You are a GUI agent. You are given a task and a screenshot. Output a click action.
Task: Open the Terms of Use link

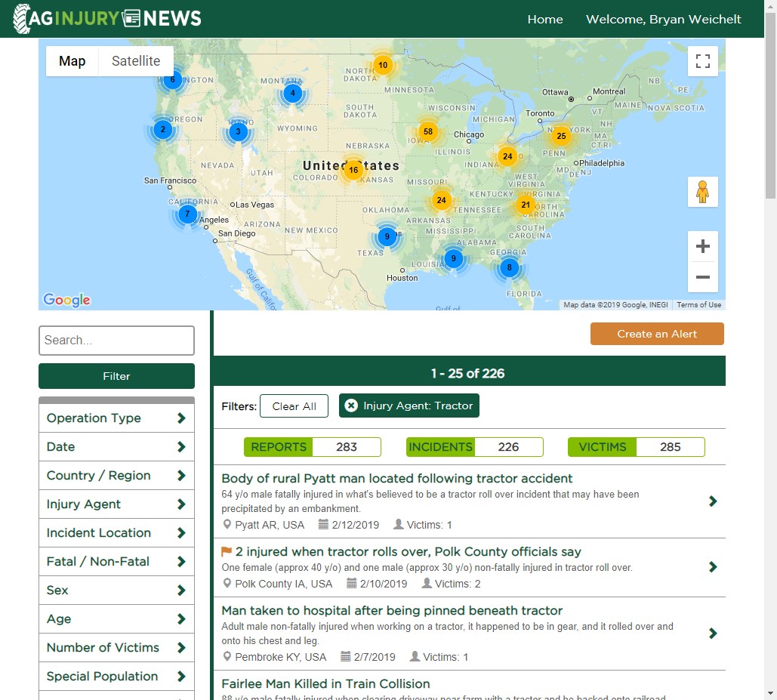pyautogui.click(x=698, y=304)
